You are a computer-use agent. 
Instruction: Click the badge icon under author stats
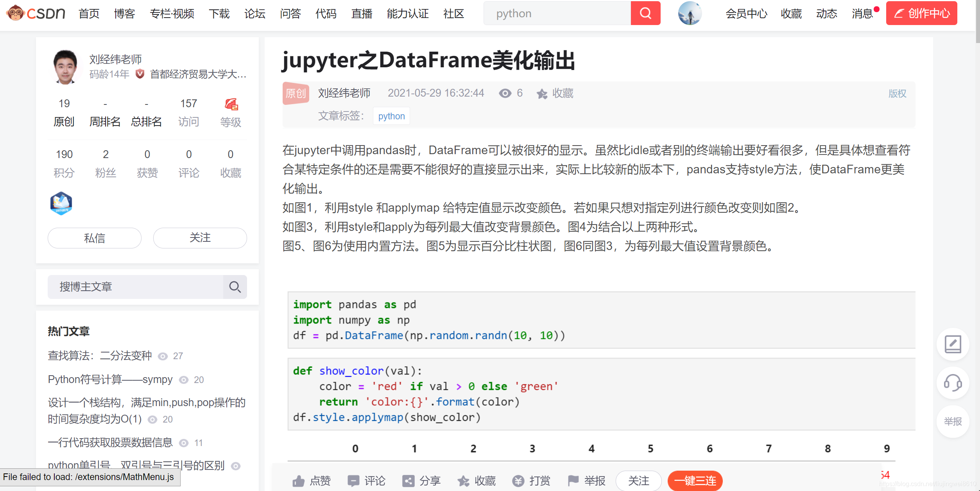[x=61, y=203]
